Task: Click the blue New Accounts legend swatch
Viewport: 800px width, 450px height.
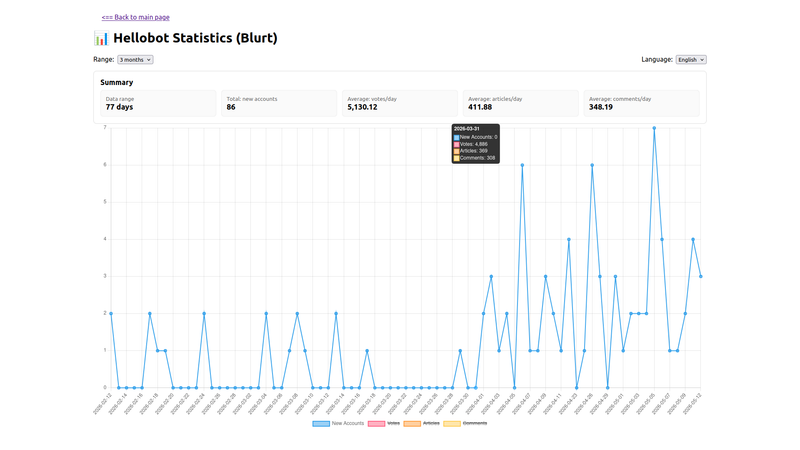Action: tap(321, 423)
